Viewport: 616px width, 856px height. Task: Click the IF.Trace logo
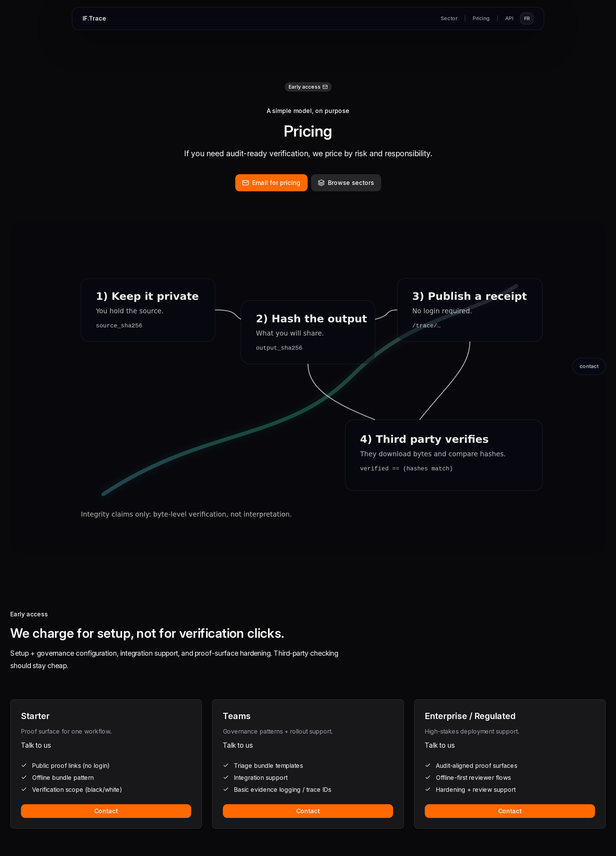pos(94,18)
